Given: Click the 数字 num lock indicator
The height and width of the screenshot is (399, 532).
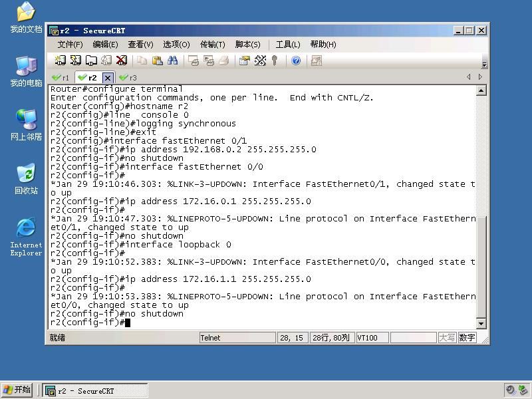Looking at the screenshot, I should pyautogui.click(x=467, y=338).
